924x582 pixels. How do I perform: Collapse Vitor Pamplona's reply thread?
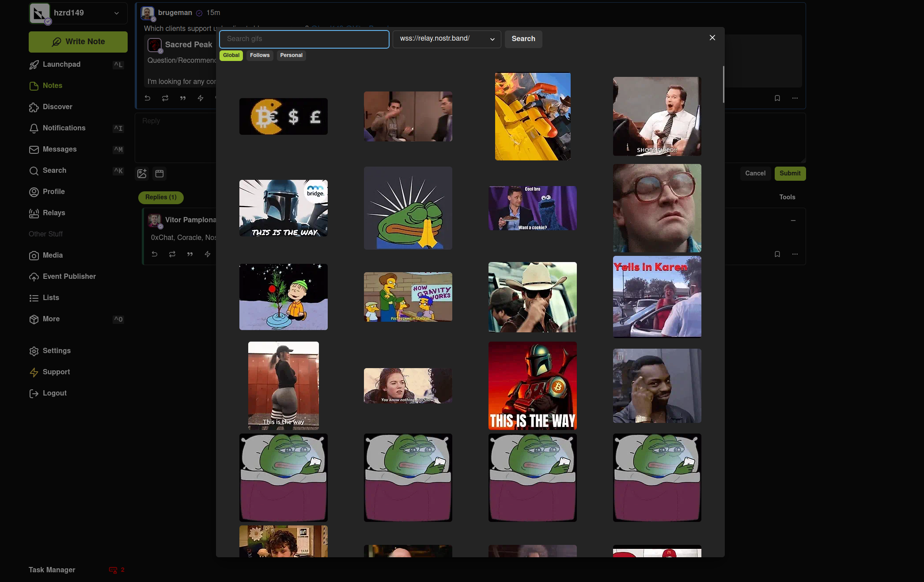pyautogui.click(x=793, y=221)
